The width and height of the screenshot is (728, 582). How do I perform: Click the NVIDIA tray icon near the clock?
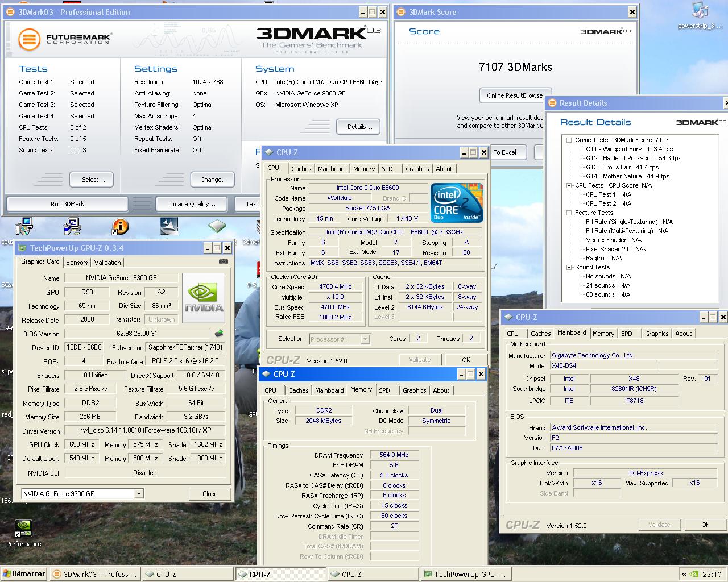(x=694, y=574)
